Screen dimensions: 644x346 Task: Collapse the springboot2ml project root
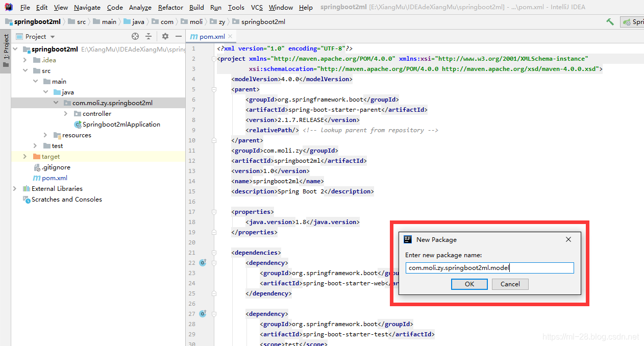[x=15, y=50]
